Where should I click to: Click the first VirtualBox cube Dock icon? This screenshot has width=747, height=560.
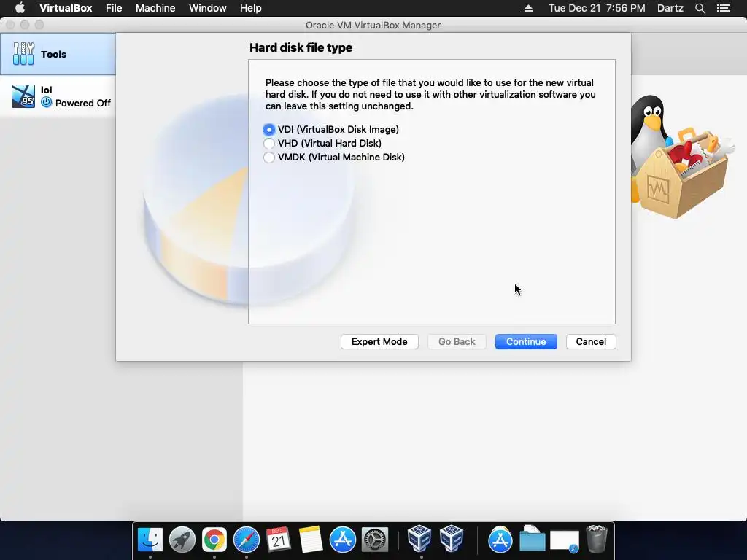(419, 539)
